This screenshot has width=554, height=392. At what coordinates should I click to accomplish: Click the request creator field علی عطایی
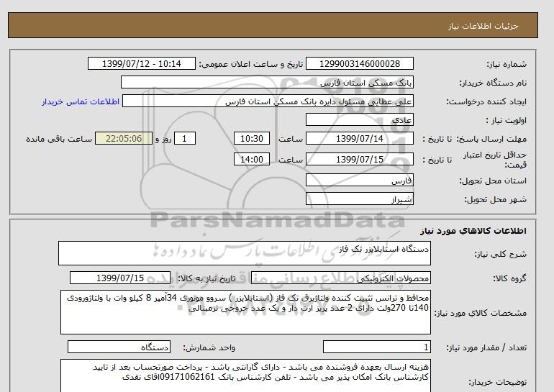[x=268, y=101]
